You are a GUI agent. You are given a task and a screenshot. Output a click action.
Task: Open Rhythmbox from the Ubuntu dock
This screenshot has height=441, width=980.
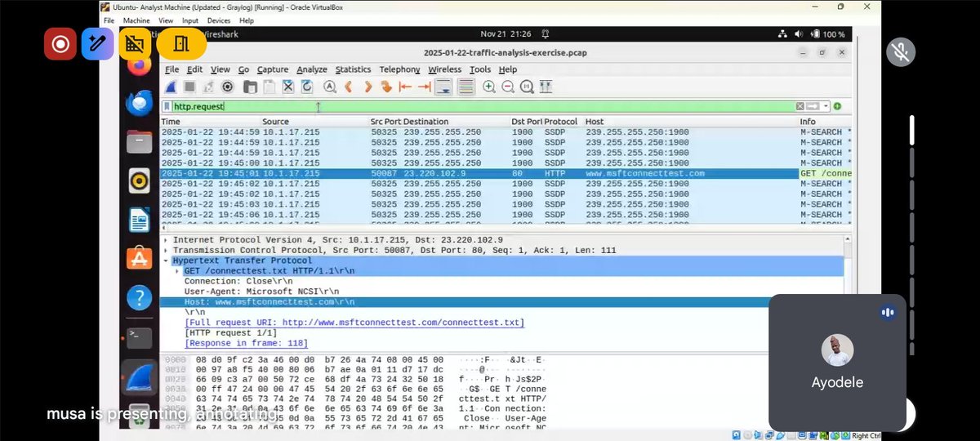(x=139, y=180)
